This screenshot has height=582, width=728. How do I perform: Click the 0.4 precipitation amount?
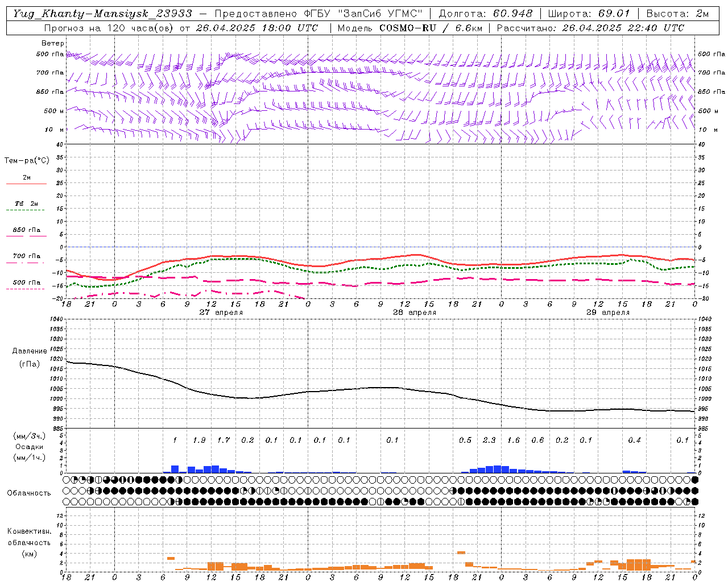pyautogui.click(x=634, y=440)
